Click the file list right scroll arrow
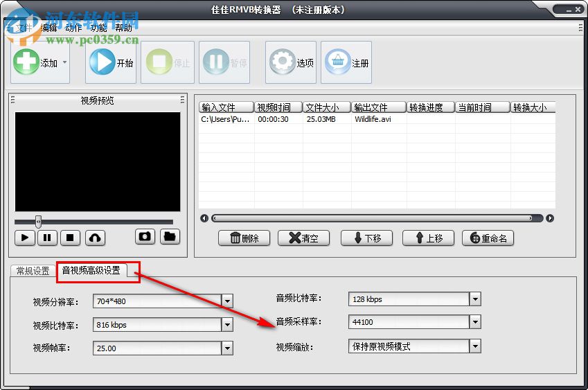The height and width of the screenshot is (390, 588). coord(550,218)
